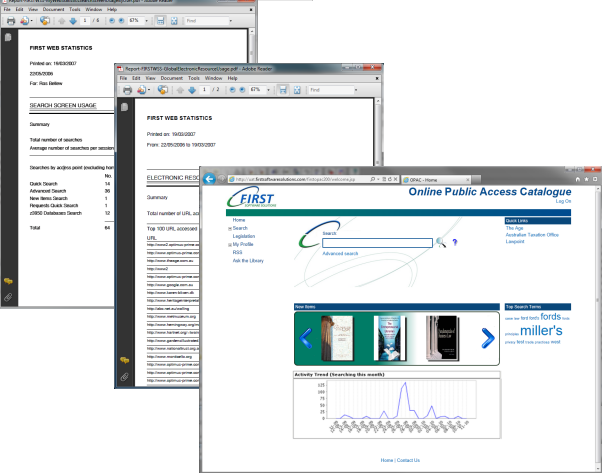This screenshot has height=473, width=602.
Task: Open Legislation link in OPAC sidebar
Action: (244, 236)
